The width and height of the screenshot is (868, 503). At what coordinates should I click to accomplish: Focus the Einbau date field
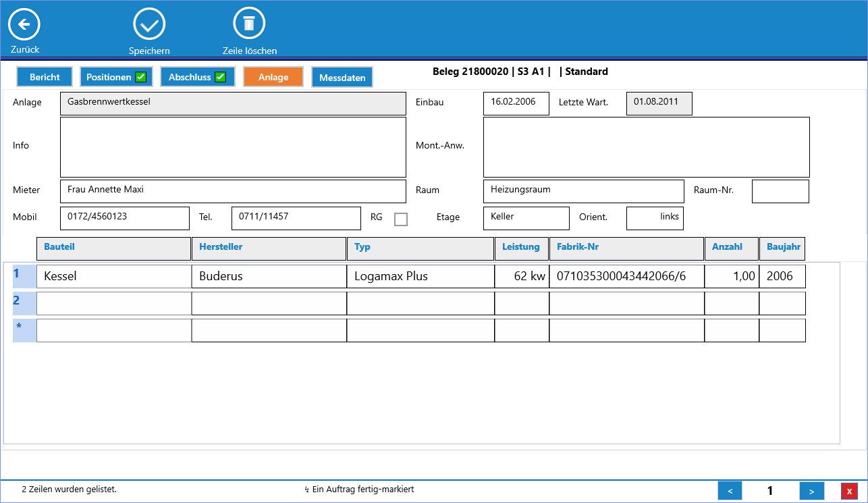[516, 103]
